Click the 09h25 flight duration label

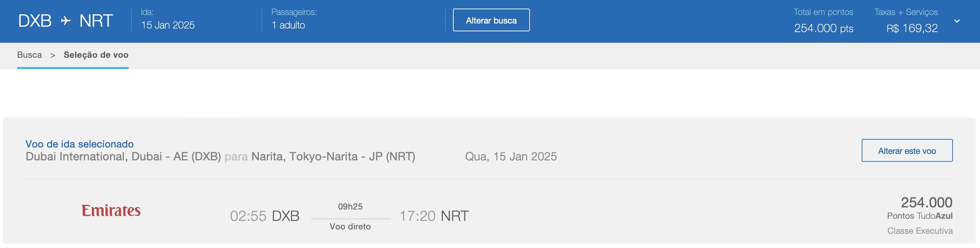[x=350, y=207]
